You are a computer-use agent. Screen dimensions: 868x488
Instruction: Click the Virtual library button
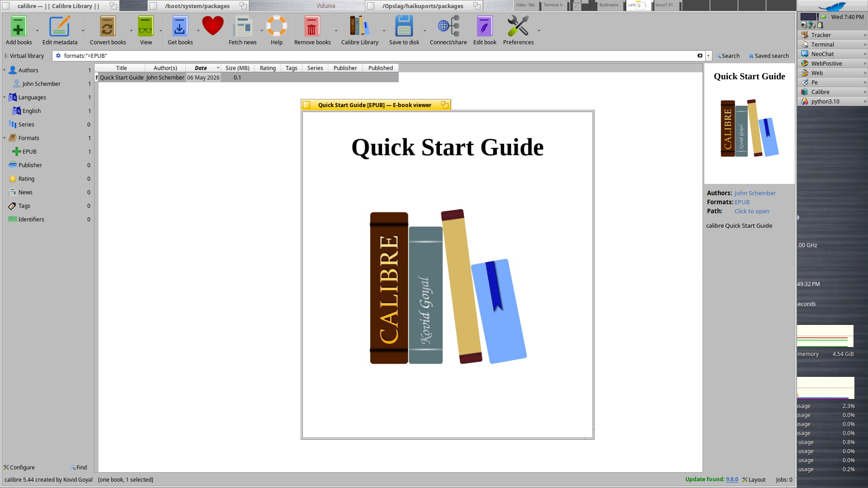coord(24,56)
